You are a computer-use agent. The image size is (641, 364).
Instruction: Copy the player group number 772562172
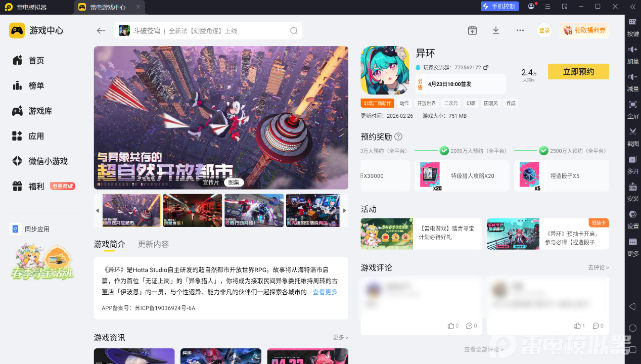click(486, 67)
